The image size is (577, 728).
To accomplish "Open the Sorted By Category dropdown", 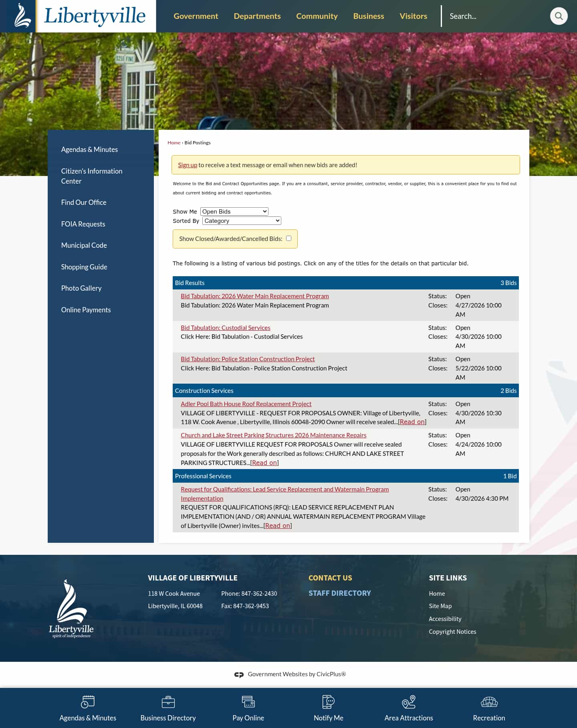I will pyautogui.click(x=242, y=221).
